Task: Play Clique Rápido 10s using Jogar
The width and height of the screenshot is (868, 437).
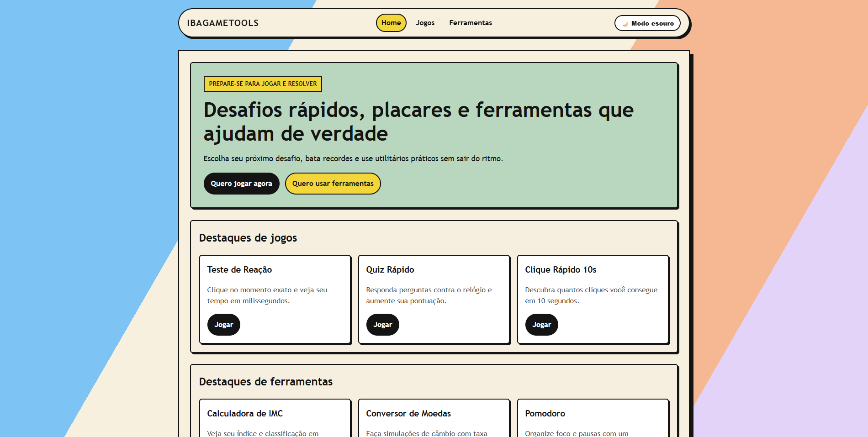Action: point(541,325)
